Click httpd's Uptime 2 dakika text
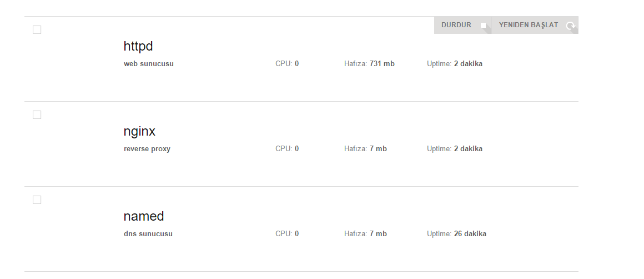The image size is (644, 279). [455, 64]
